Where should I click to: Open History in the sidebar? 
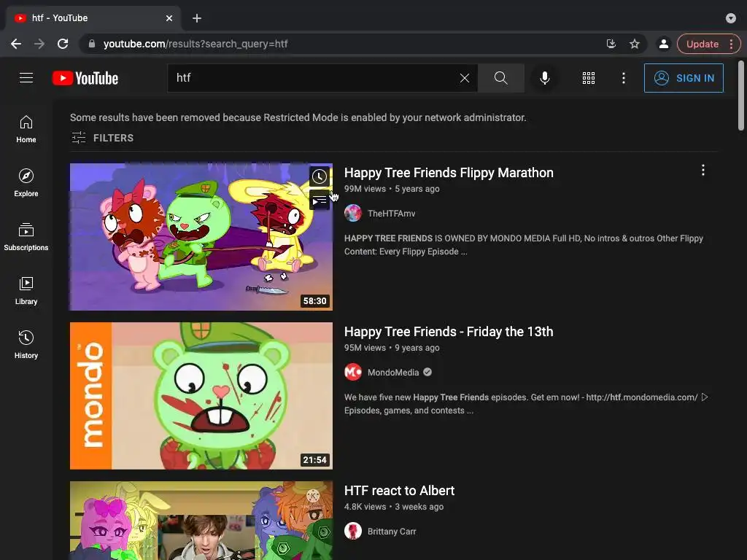point(26,345)
